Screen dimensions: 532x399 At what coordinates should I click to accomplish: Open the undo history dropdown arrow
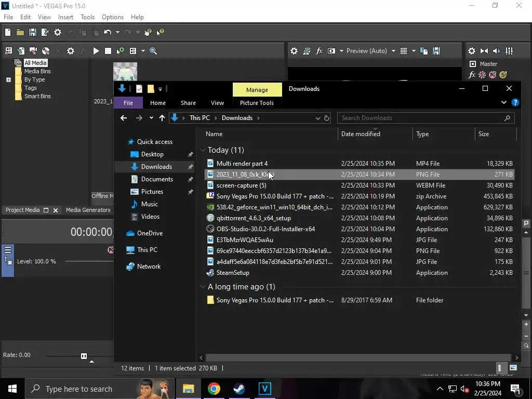[117, 32]
